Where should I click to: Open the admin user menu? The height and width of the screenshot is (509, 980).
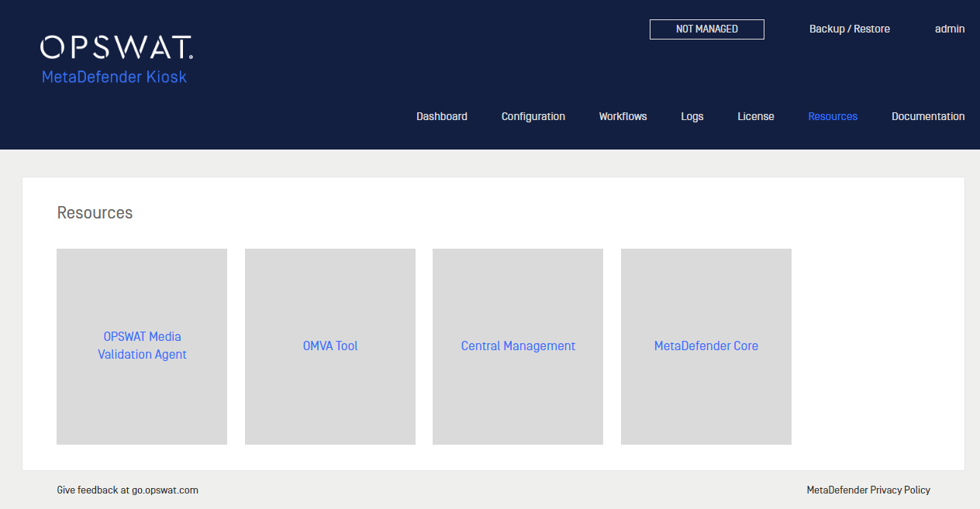(x=950, y=29)
